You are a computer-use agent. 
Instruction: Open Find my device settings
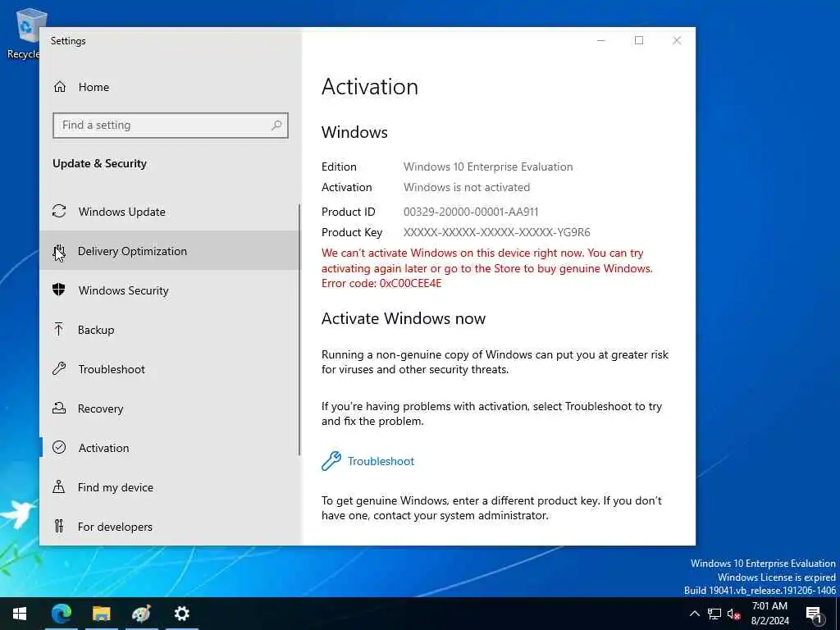[169, 487]
